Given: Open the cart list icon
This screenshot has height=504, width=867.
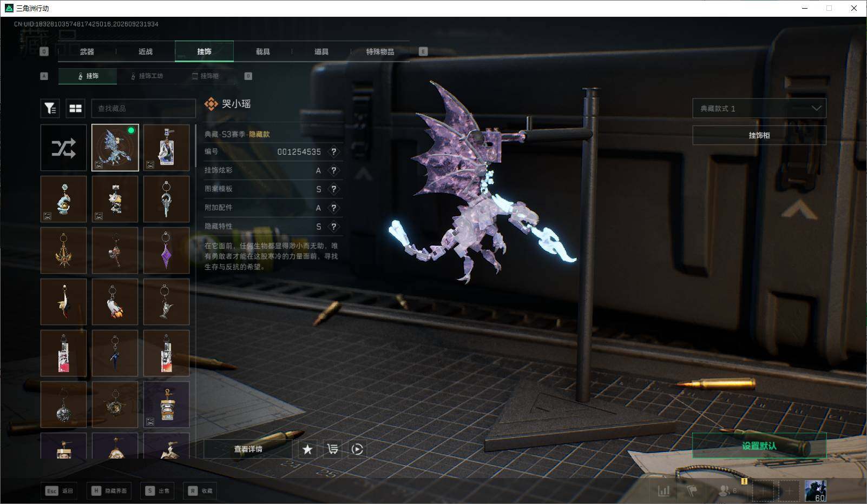Looking at the screenshot, I should click(332, 449).
